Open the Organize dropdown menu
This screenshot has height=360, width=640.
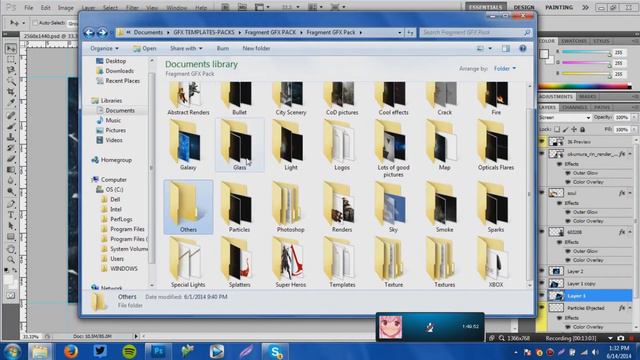pos(104,48)
